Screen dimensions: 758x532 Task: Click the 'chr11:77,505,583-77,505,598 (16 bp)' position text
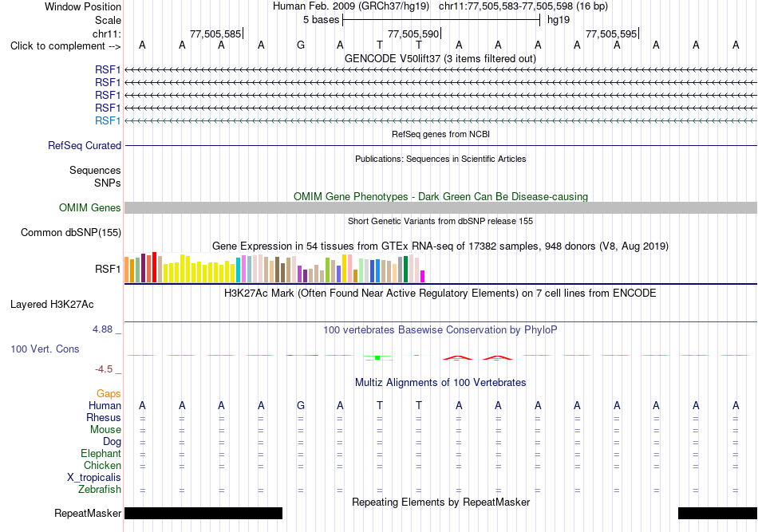(523, 6)
